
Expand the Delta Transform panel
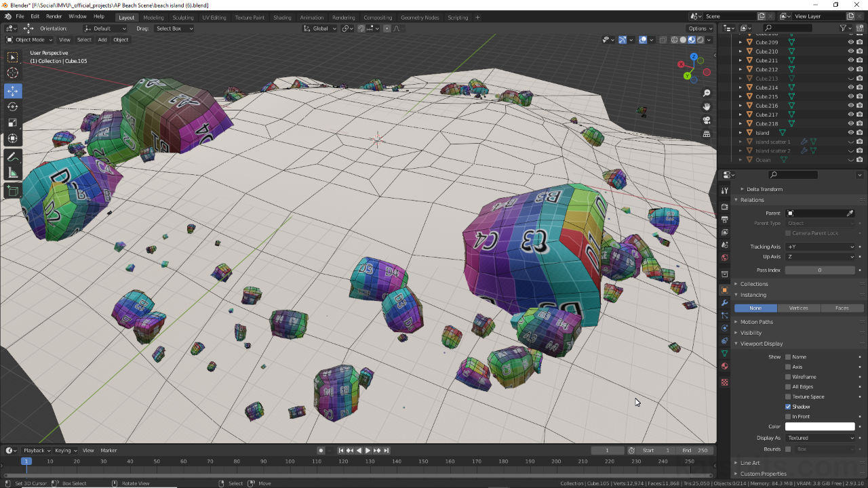[x=764, y=189]
